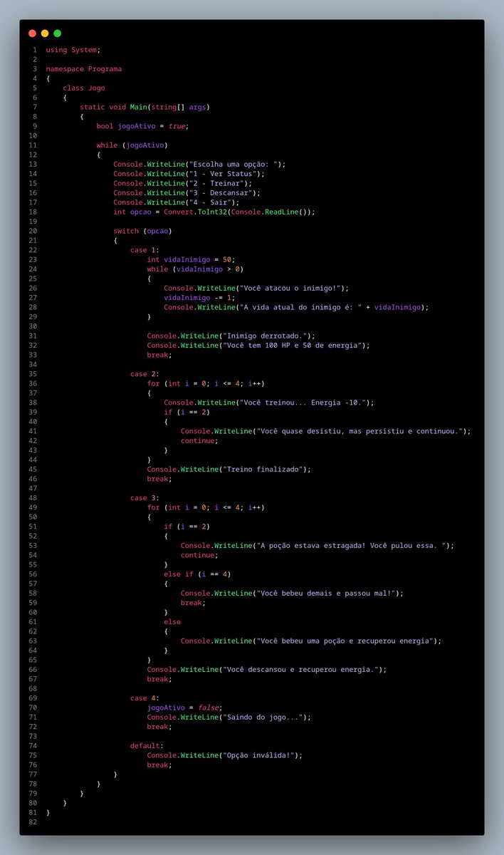The width and height of the screenshot is (504, 855).
Task: Click the yellow minimize dot
Action: (x=45, y=33)
